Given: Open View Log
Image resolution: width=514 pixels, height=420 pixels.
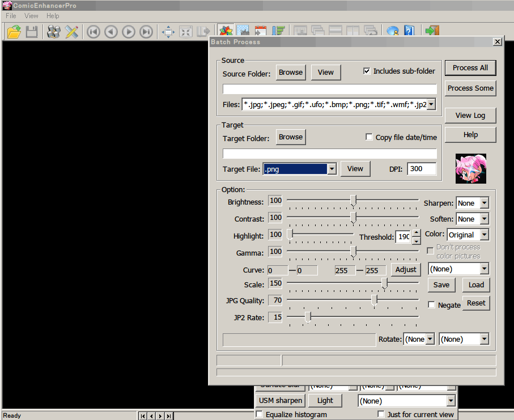Looking at the screenshot, I should point(470,116).
